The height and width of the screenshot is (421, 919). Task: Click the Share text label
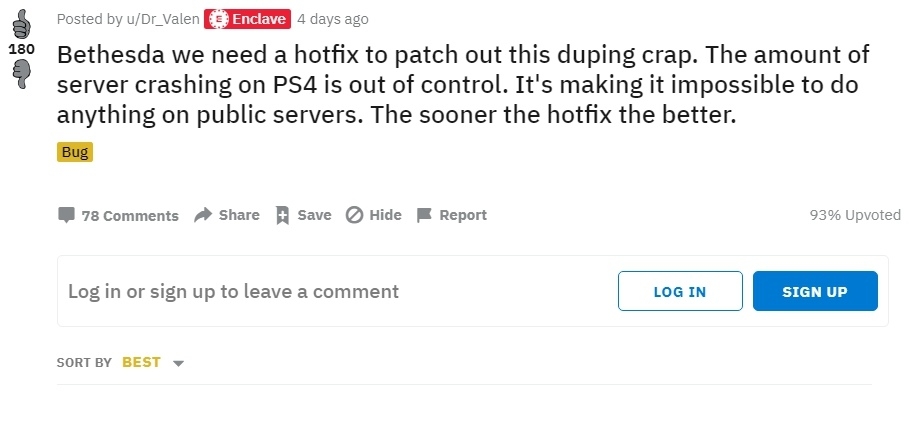coord(239,215)
